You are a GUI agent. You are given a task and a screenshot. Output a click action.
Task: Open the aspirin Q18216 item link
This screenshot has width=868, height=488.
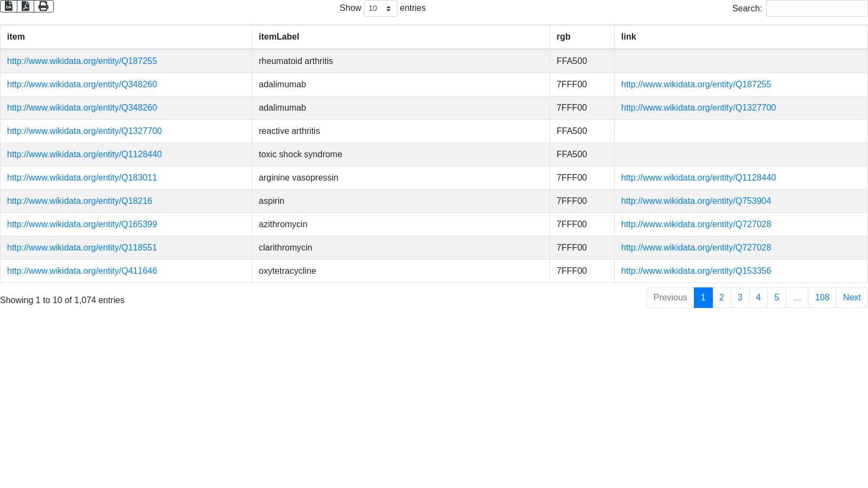tap(80, 201)
